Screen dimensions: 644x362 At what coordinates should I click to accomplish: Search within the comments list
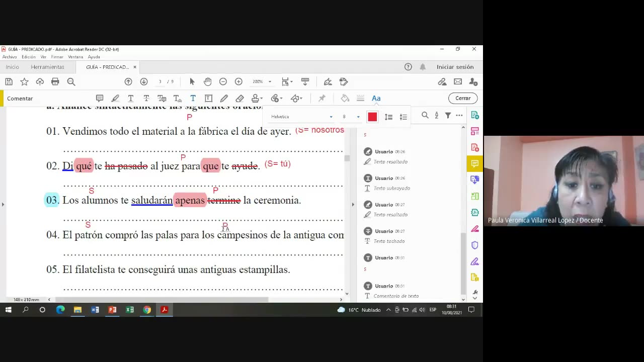[x=425, y=115]
